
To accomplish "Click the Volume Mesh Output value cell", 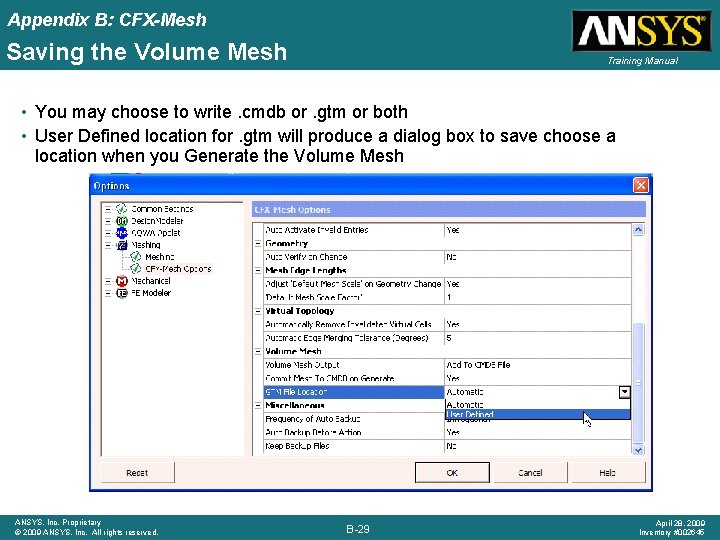I will [538, 365].
